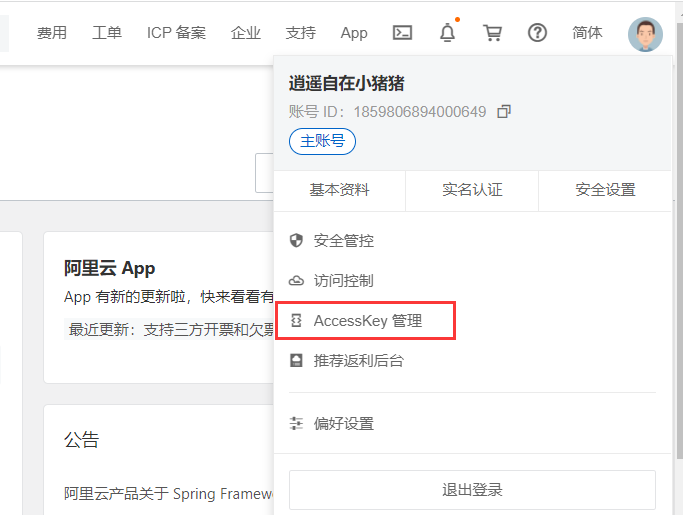This screenshot has width=683, height=515.
Task: Open the notifications bell
Action: (447, 33)
